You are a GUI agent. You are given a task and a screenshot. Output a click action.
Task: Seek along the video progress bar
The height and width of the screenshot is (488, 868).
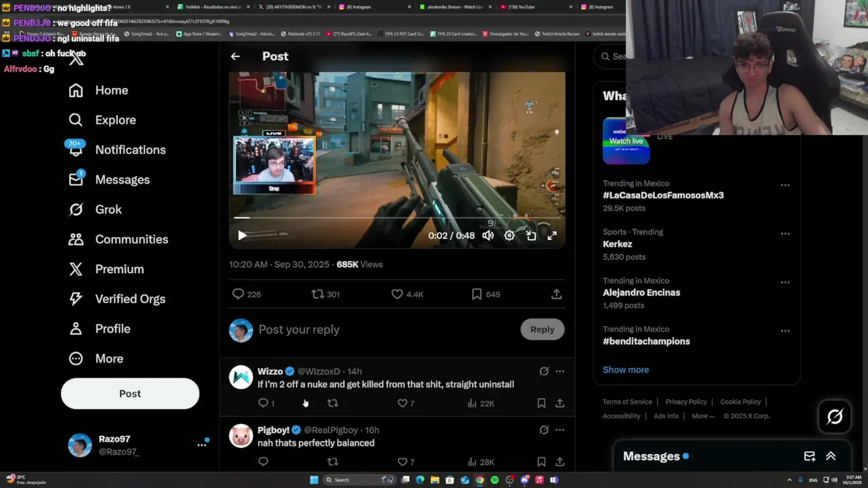397,218
